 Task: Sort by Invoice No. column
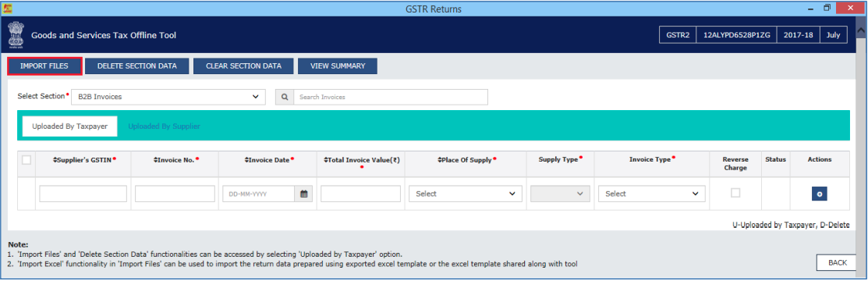click(175, 159)
